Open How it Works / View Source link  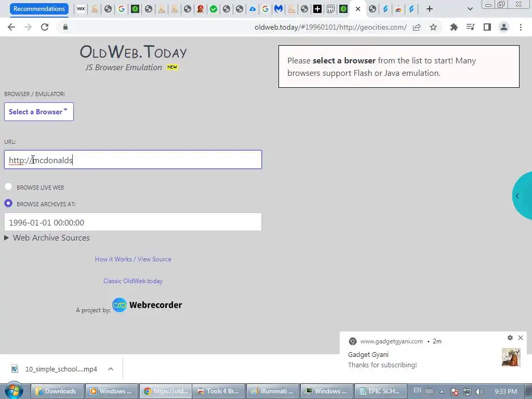tap(133, 259)
